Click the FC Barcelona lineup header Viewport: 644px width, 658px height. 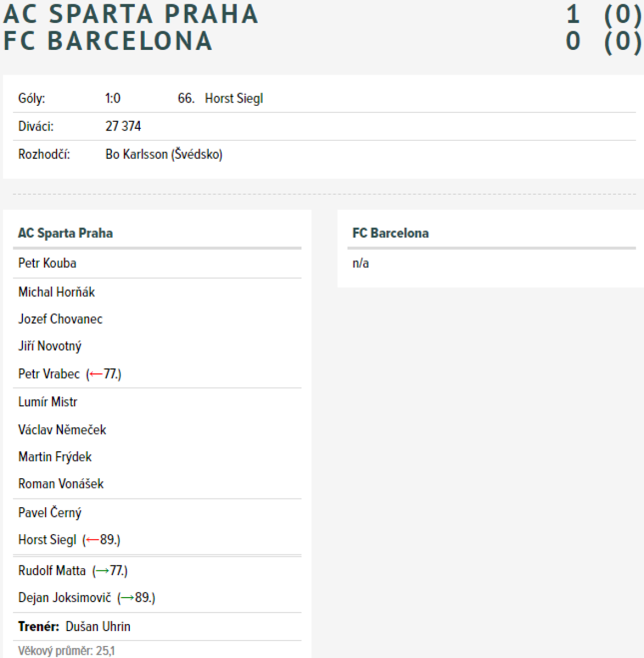(x=390, y=233)
